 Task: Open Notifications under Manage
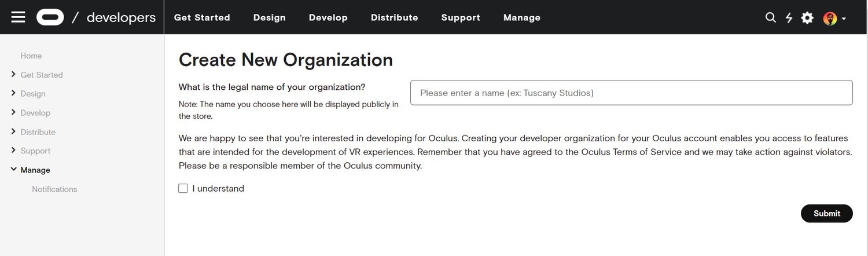coord(54,189)
